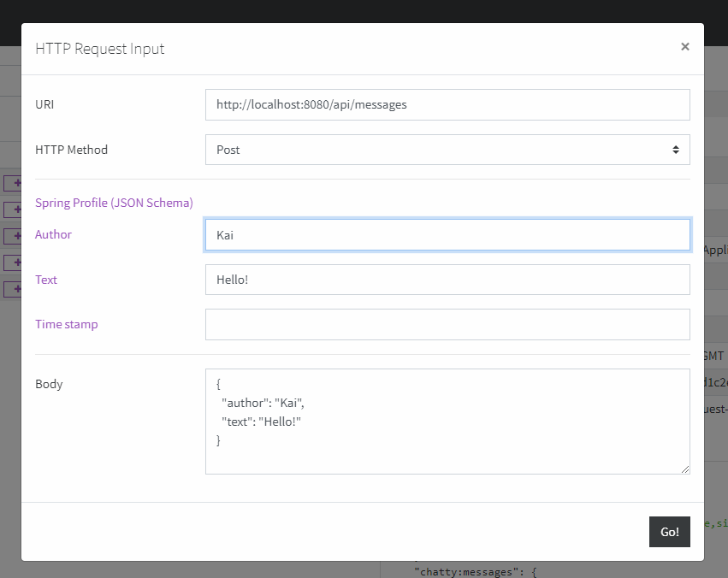Click the Time stamp label

click(66, 324)
